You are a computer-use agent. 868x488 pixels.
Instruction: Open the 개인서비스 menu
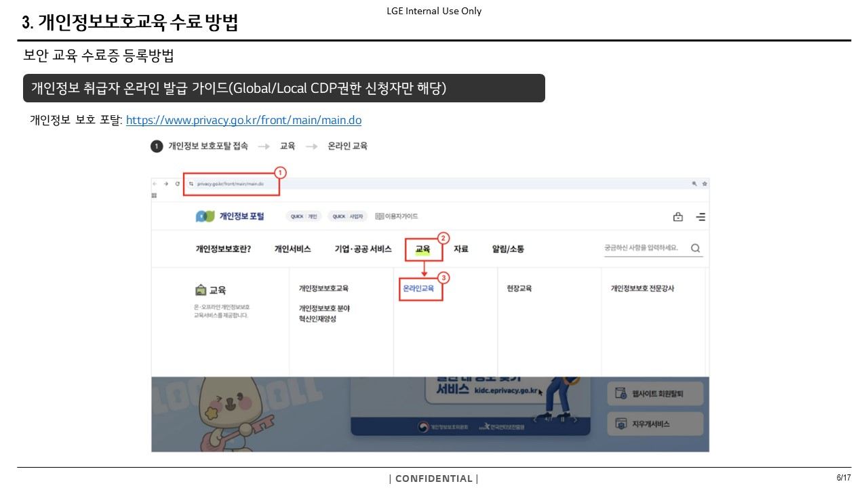click(x=292, y=249)
